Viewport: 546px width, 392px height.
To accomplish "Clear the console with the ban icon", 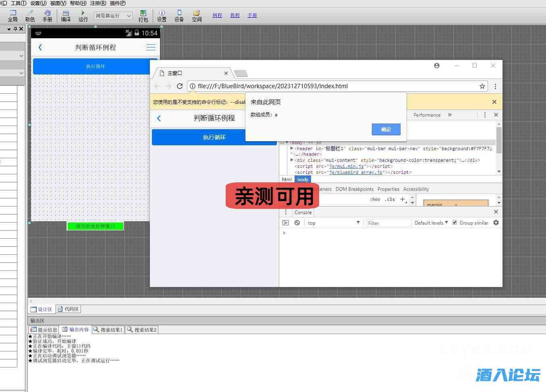I will 297,223.
